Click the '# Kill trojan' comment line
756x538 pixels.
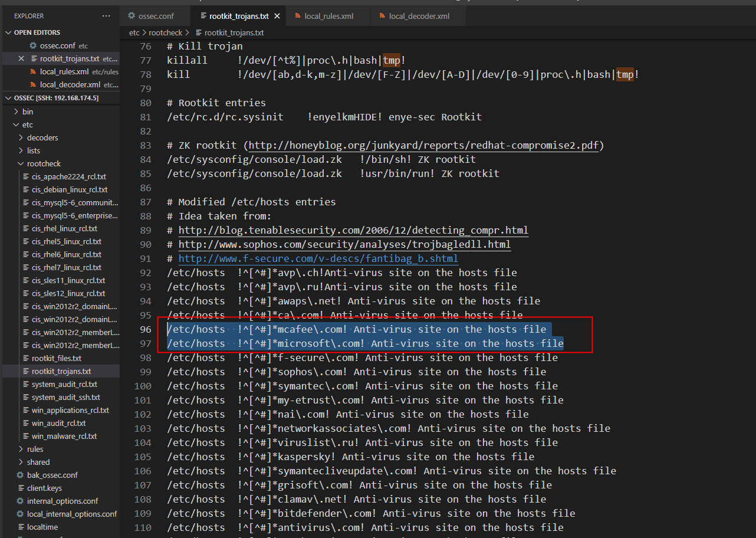[205, 46]
